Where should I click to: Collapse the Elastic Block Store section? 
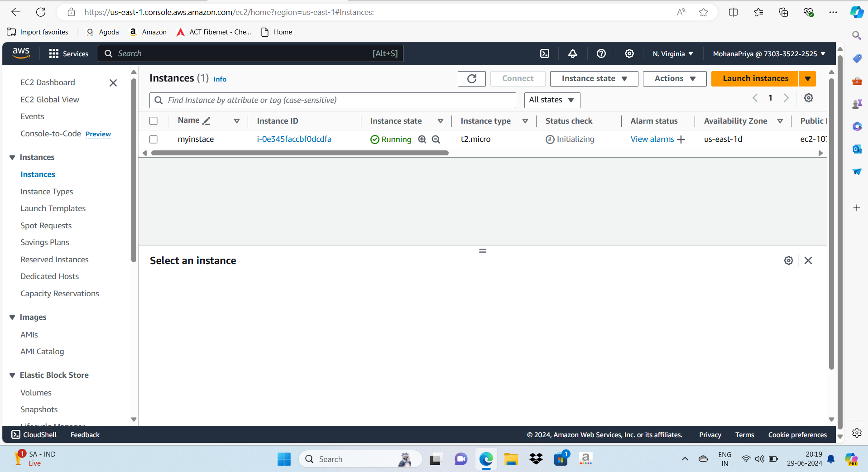(12, 376)
